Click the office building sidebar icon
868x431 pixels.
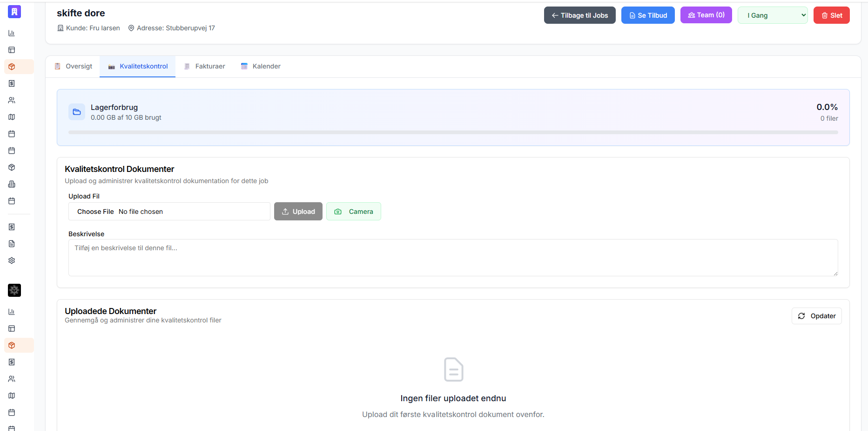(x=12, y=184)
